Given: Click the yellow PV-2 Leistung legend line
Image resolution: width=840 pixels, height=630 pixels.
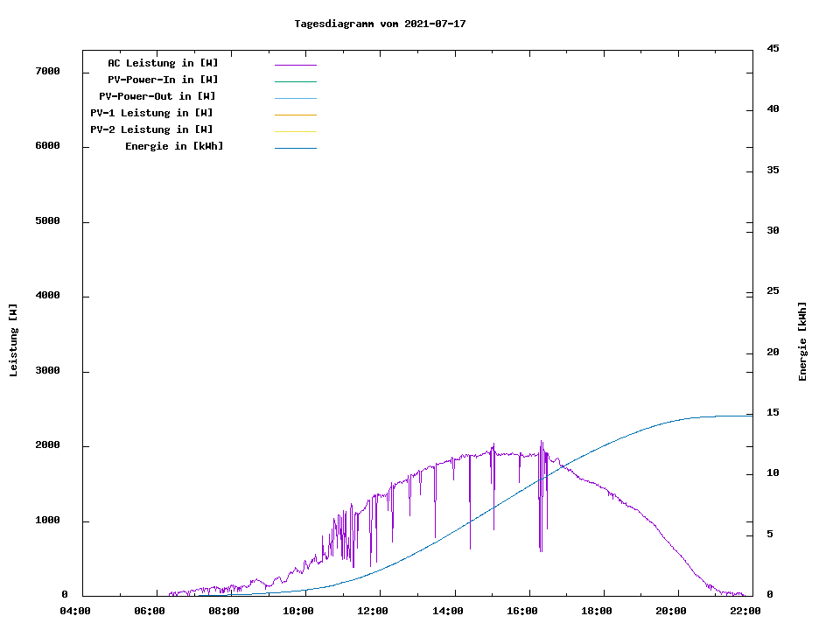Looking at the screenshot, I should tap(295, 131).
